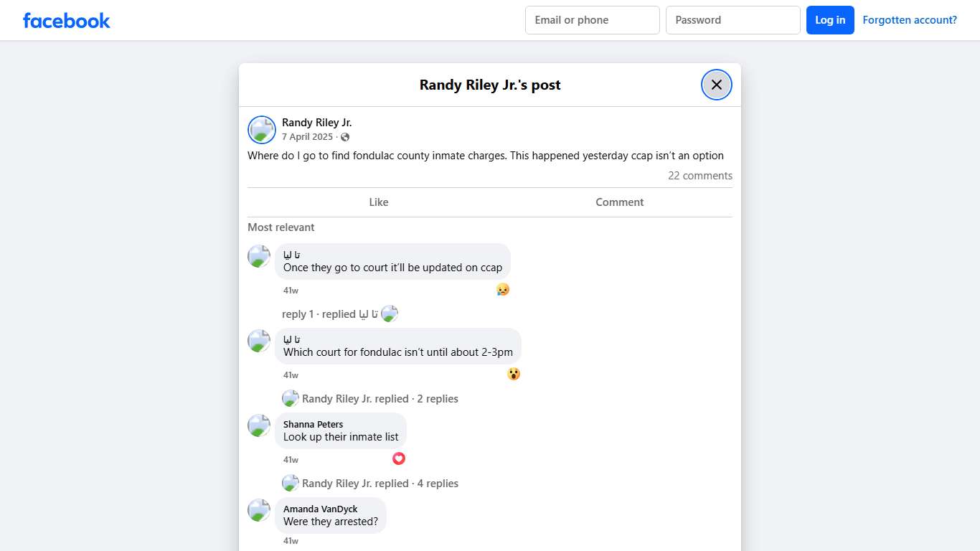Image resolution: width=980 pixels, height=551 pixels.
Task: Click Amanda VanDyck's profile picture
Action: coord(258,510)
